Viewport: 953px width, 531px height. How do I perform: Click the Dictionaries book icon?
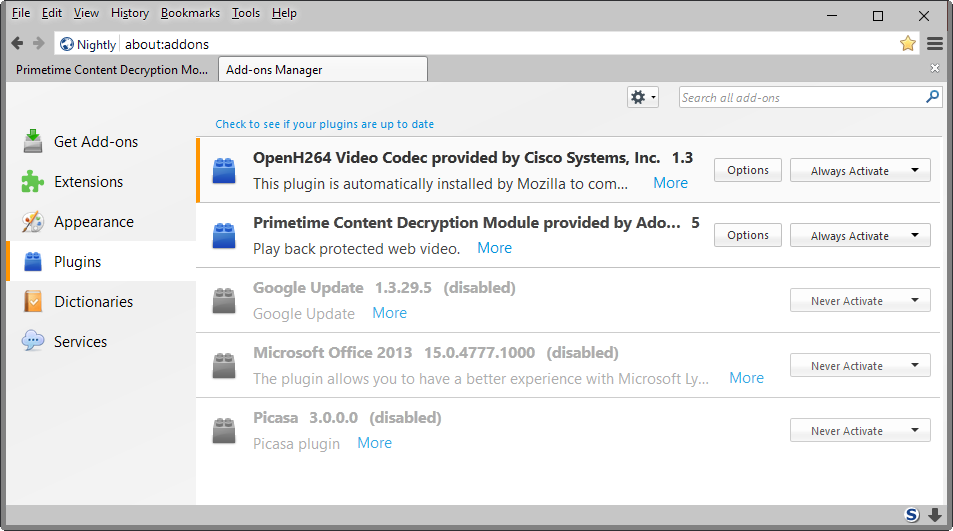[x=33, y=301]
